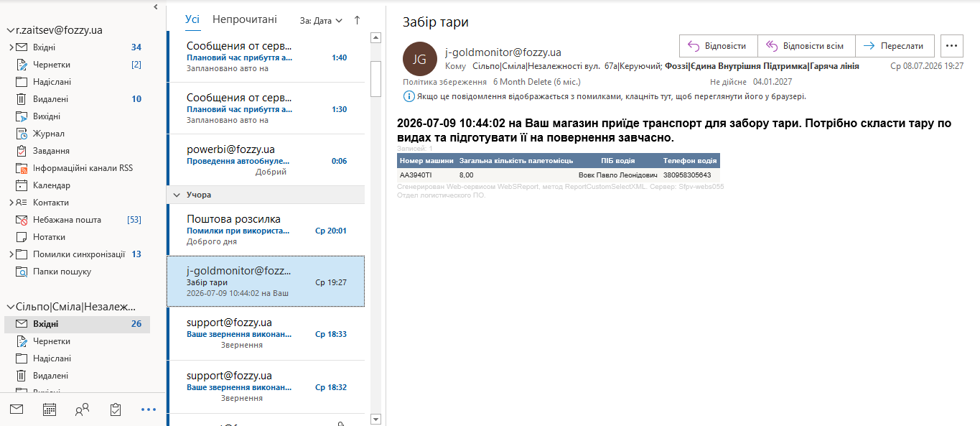This screenshot has height=426, width=980.
Task: Switch to People view in bottom navigation
Action: pyautogui.click(x=83, y=409)
